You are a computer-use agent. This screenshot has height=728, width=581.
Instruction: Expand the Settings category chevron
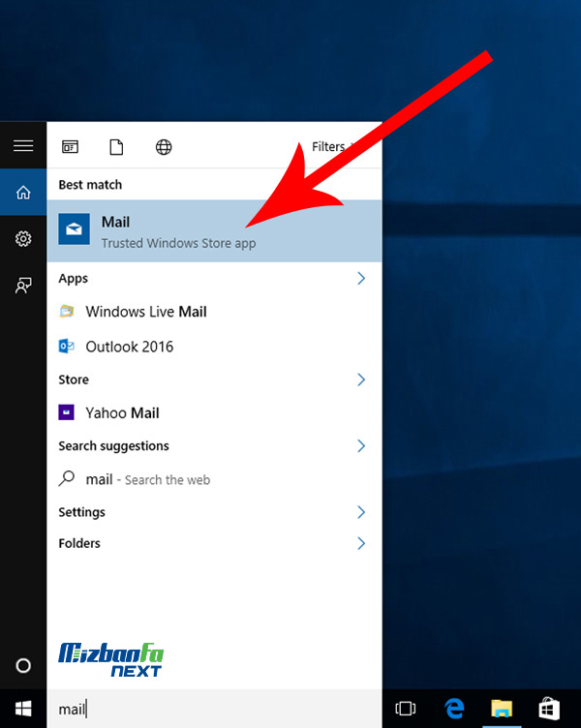pos(361,512)
